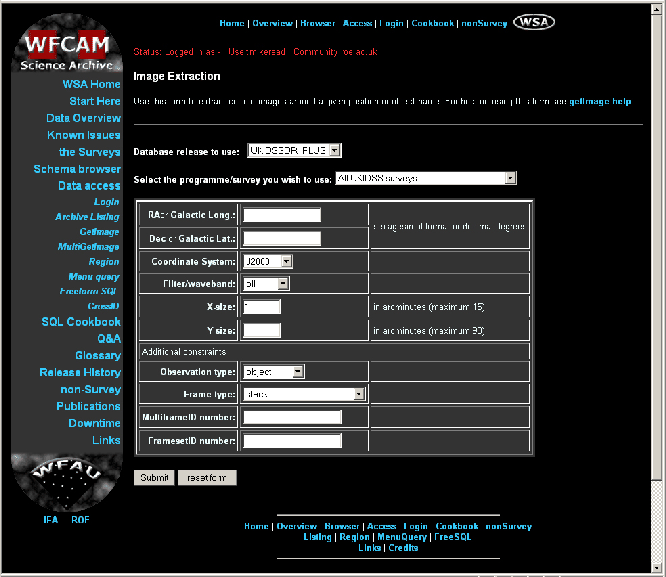
Task: Open Cookbook in top navigation
Action: pos(432,23)
